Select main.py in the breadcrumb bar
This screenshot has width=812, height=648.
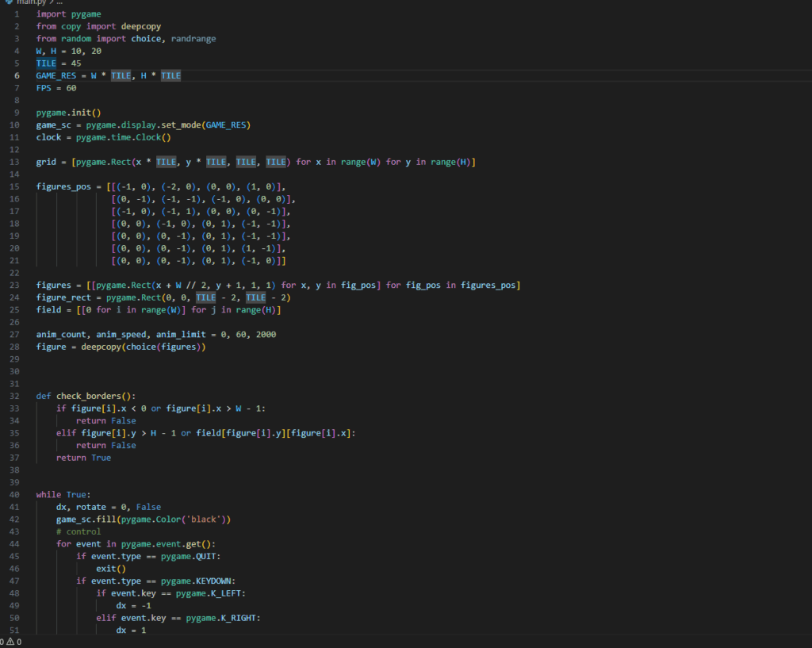coord(29,2)
